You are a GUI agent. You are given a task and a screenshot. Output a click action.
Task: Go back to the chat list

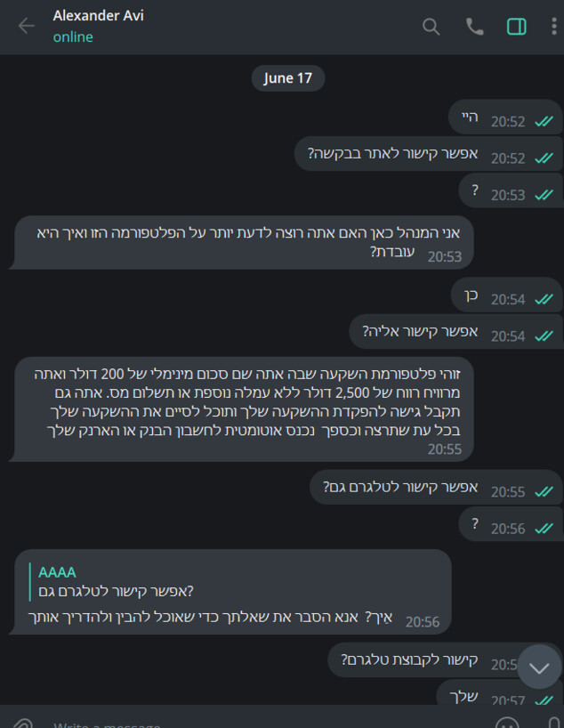tap(25, 27)
